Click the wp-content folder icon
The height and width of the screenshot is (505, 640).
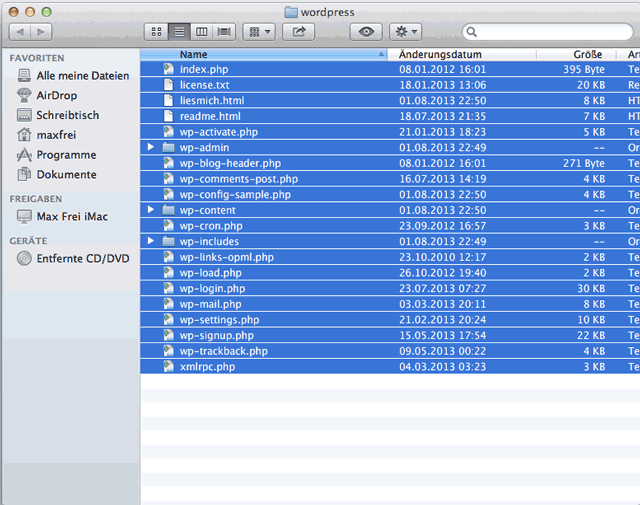coord(168,210)
